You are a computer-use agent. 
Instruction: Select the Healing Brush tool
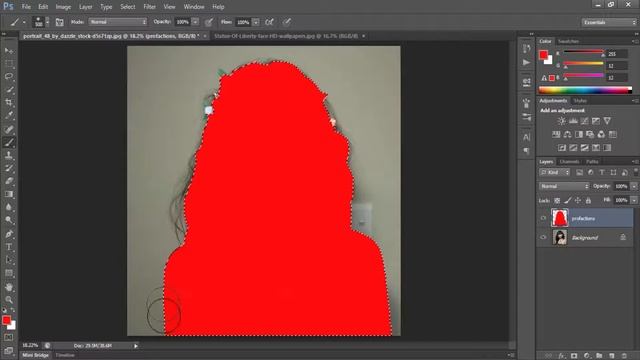click(9, 129)
